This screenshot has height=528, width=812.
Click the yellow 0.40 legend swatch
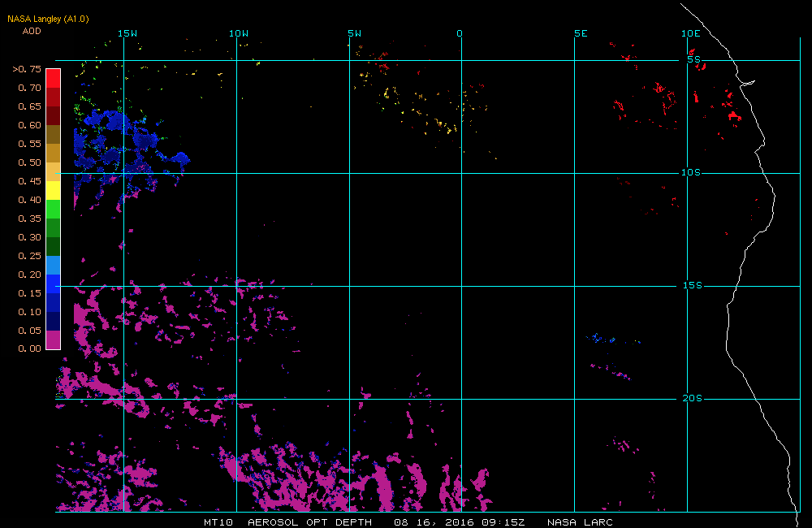54,190
